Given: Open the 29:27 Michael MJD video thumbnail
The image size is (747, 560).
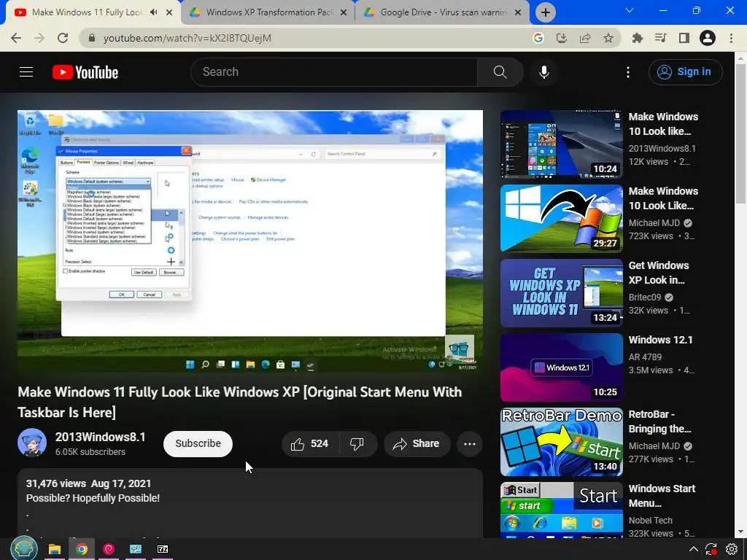Looking at the screenshot, I should coord(561,219).
